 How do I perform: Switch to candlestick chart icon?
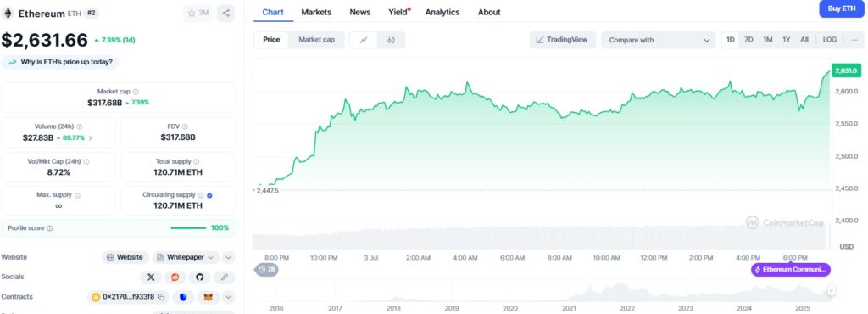tap(392, 40)
